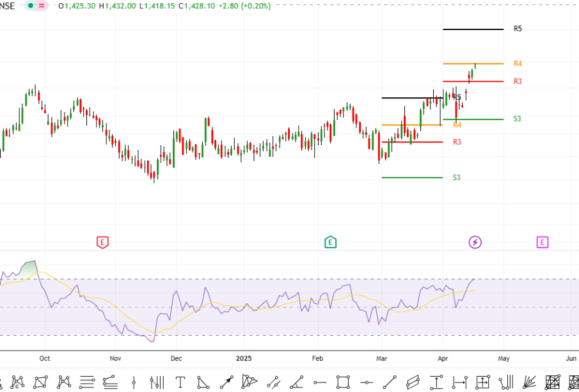
Task: Click the red R3 label of March's pivot
Action: tap(457, 142)
